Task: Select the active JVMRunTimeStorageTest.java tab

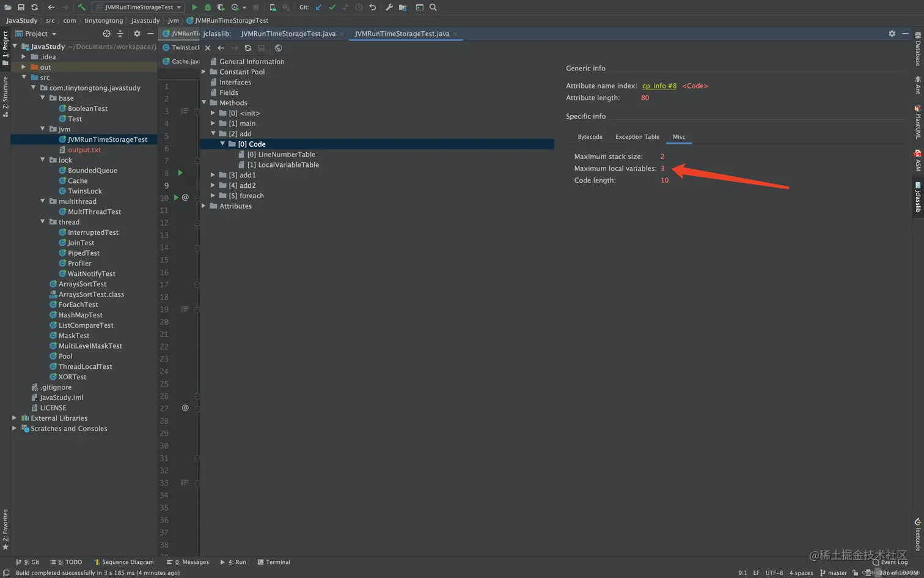Action: 402,34
